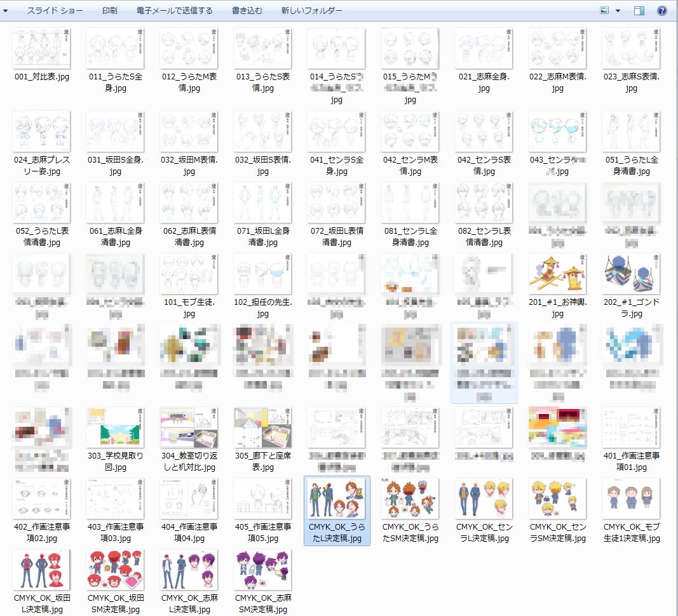Select thumbnail 072_坂田L表情清書.jpg
The width and height of the screenshot is (678, 616).
tap(336, 203)
